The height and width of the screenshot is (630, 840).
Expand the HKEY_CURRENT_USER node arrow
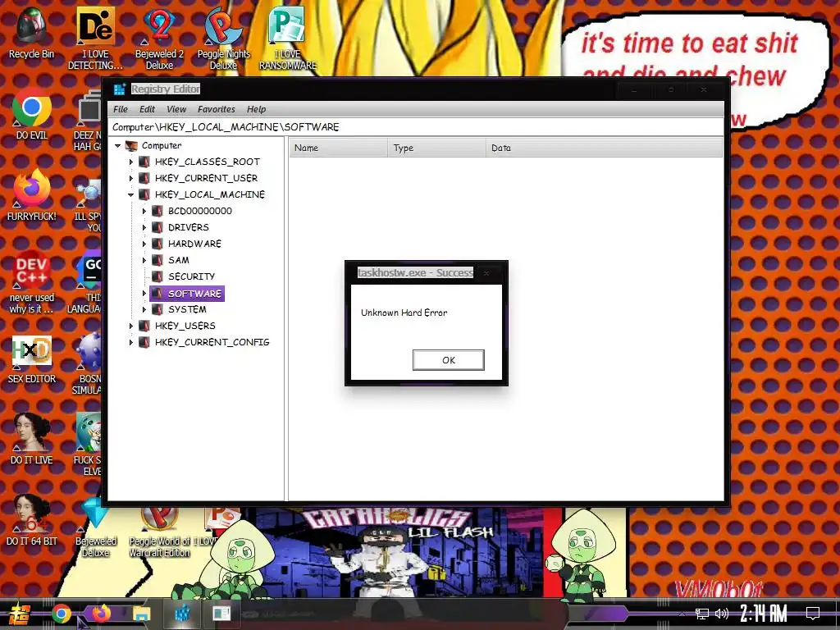tap(130, 178)
